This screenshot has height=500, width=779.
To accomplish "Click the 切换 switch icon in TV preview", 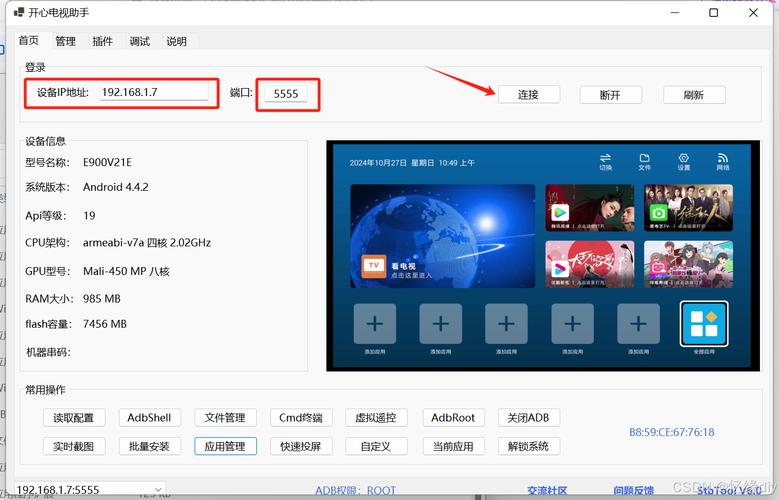I will (x=605, y=158).
